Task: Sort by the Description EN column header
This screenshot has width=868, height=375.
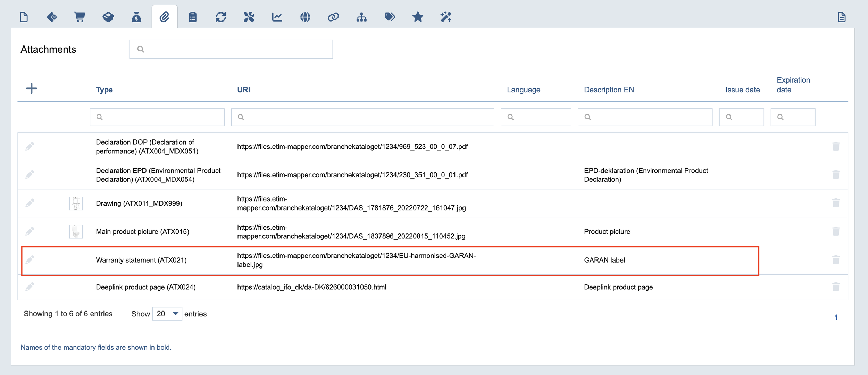Action: 609,90
